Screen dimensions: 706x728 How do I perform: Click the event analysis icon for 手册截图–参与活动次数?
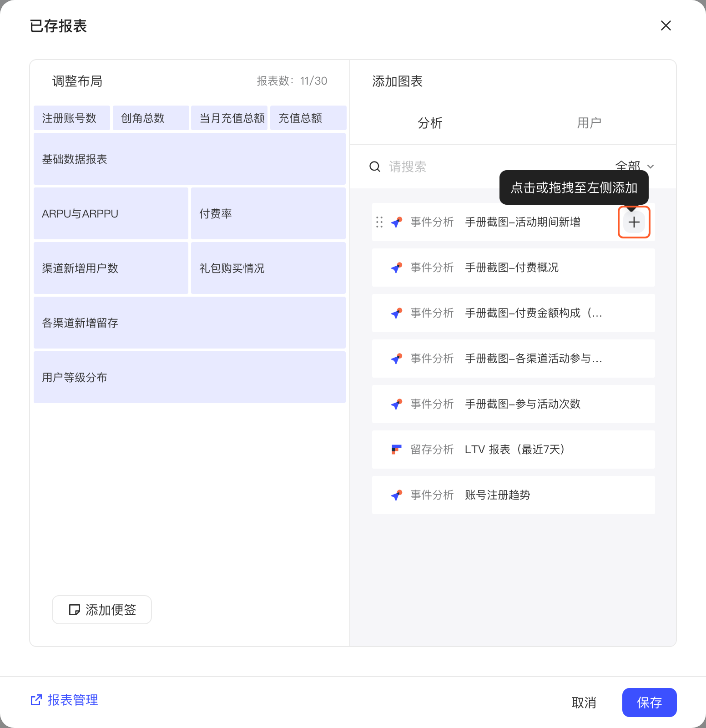tap(397, 404)
